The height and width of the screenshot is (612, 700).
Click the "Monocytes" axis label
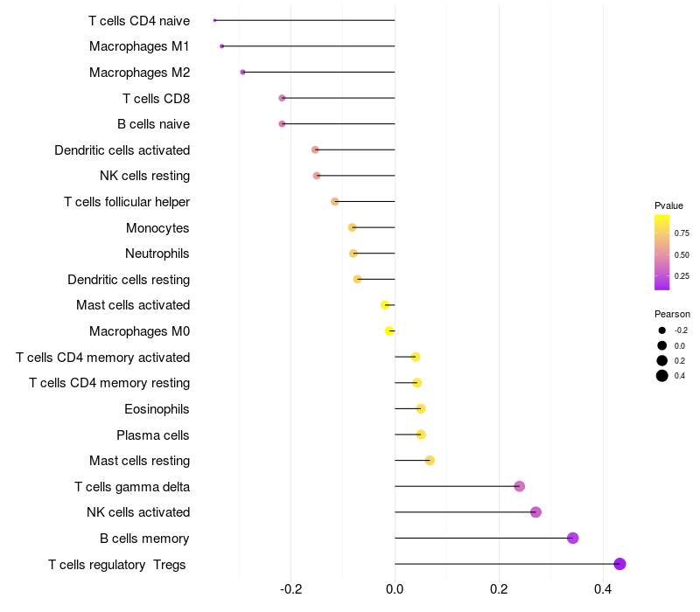(157, 228)
